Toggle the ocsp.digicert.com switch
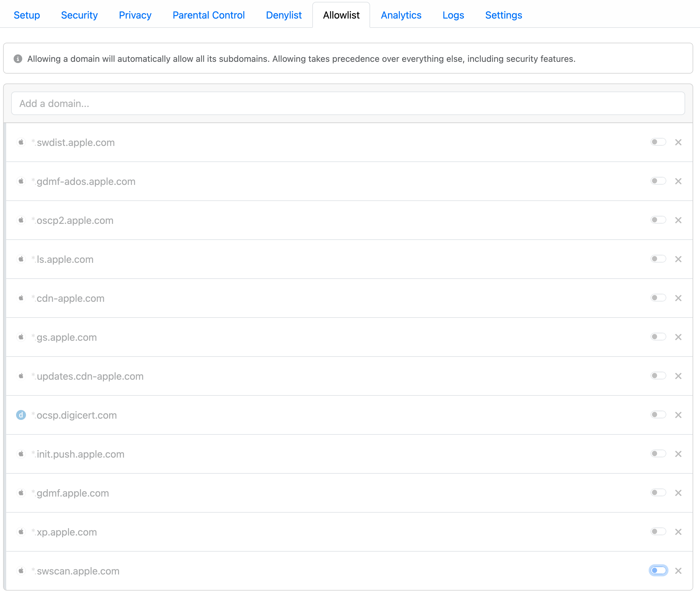 (x=658, y=415)
